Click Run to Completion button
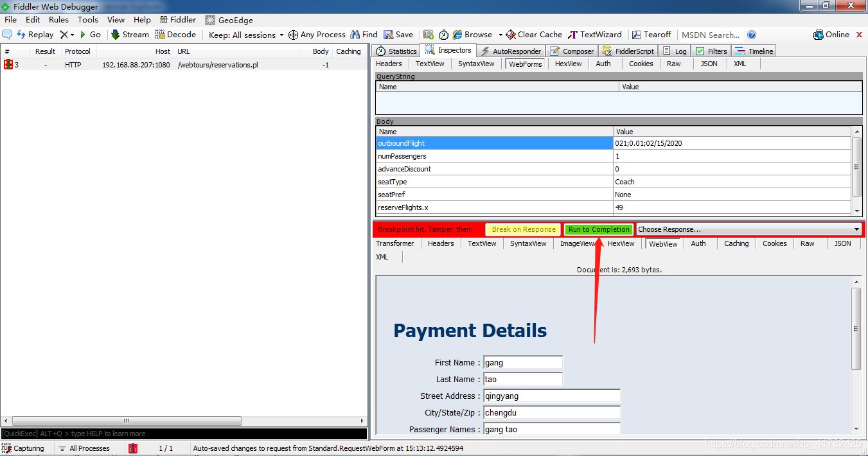Screen dimensions: 868x456 599,229
